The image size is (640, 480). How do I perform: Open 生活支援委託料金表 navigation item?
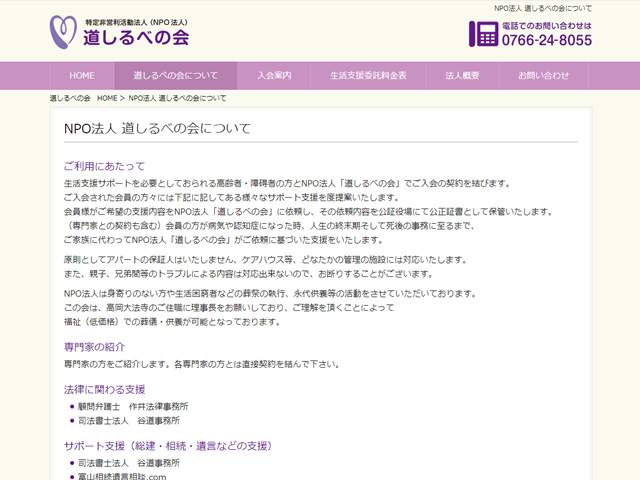pyautogui.click(x=368, y=76)
